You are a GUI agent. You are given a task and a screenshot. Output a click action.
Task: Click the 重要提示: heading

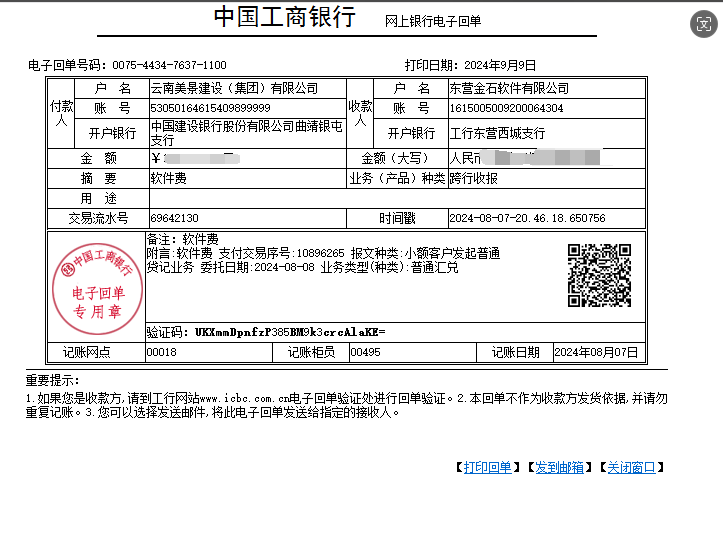53,380
